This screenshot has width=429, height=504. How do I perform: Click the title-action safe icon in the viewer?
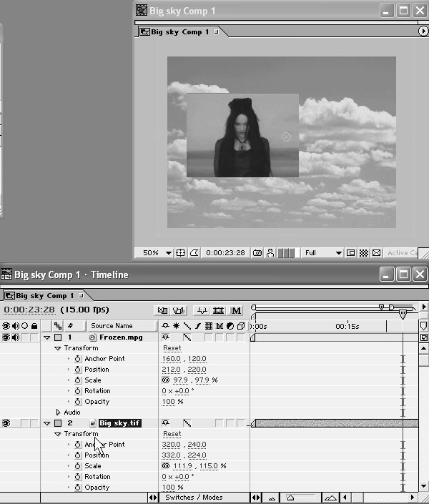(181, 252)
